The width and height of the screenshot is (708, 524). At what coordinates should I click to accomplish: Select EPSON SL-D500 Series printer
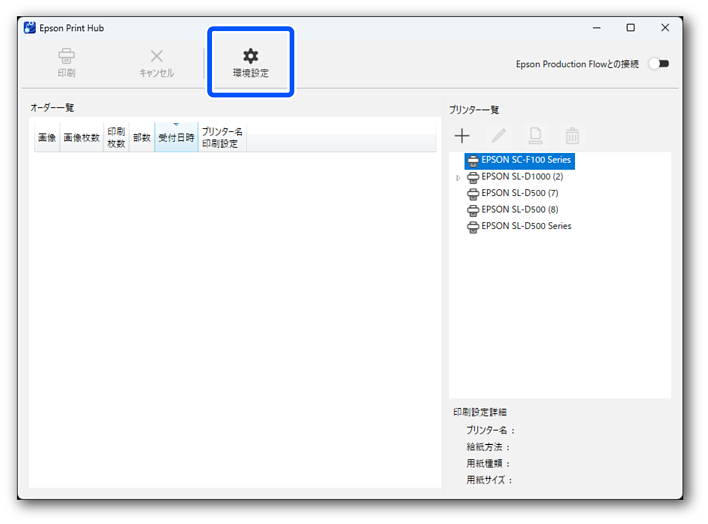coord(526,227)
